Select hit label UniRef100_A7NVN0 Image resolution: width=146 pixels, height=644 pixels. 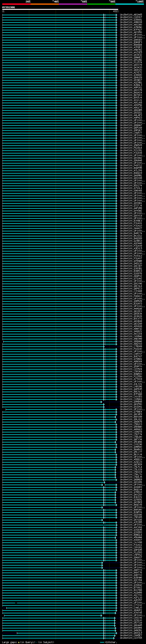(x=131, y=27)
